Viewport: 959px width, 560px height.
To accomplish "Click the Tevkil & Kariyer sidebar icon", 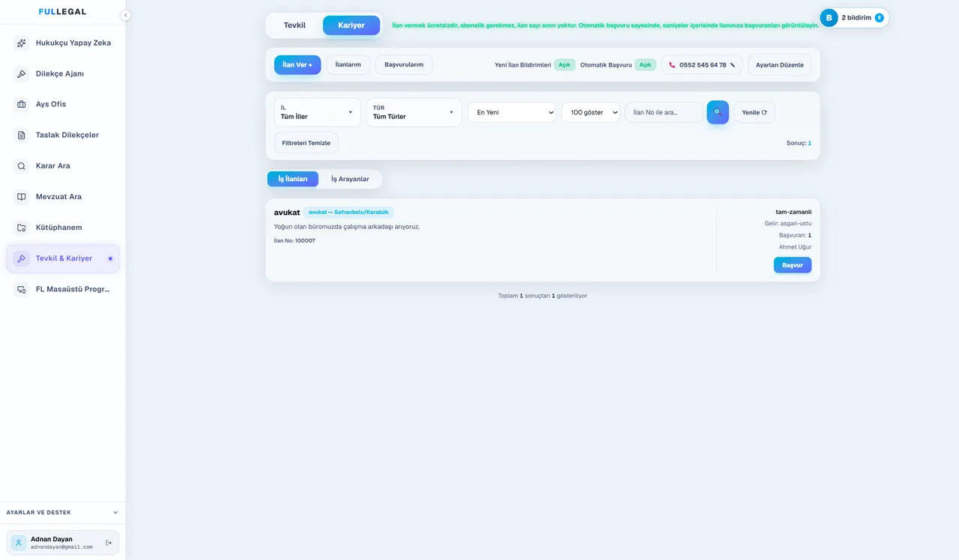I will tap(21, 258).
